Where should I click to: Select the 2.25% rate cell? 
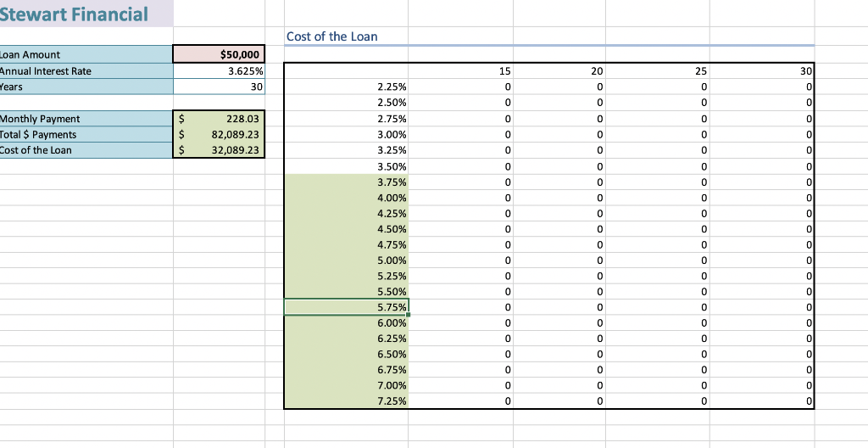coord(347,87)
